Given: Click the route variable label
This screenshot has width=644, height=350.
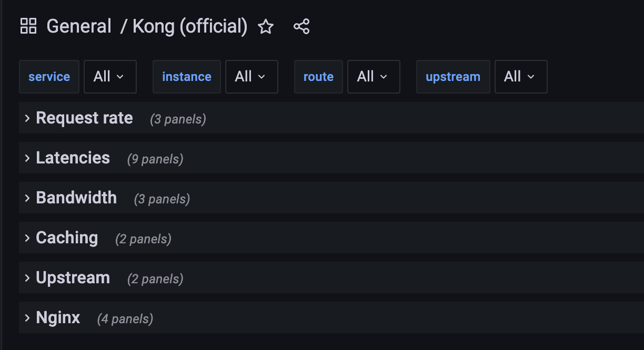Looking at the screenshot, I should pos(318,77).
